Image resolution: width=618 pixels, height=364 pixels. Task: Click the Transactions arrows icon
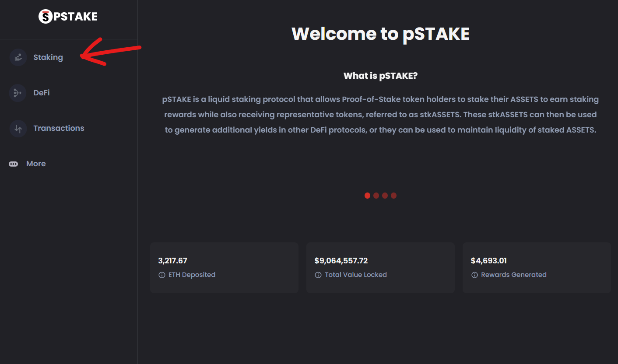click(x=18, y=129)
